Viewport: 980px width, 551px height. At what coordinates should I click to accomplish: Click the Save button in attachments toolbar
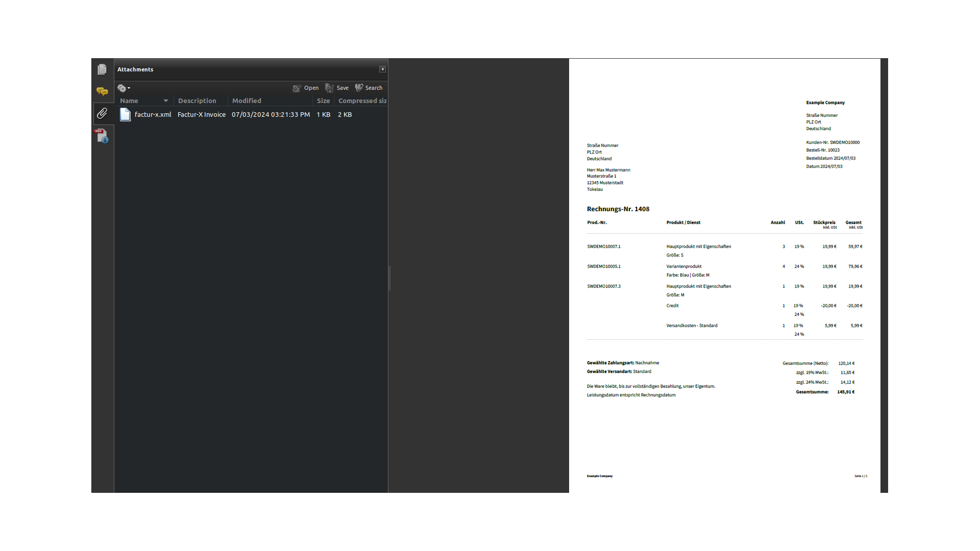pos(337,87)
